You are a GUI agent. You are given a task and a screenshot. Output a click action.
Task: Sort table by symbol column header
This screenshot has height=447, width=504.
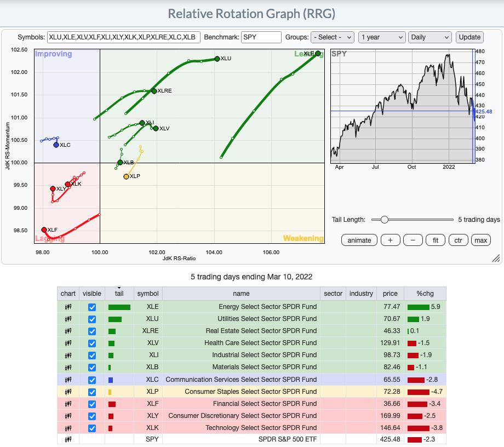(x=148, y=294)
